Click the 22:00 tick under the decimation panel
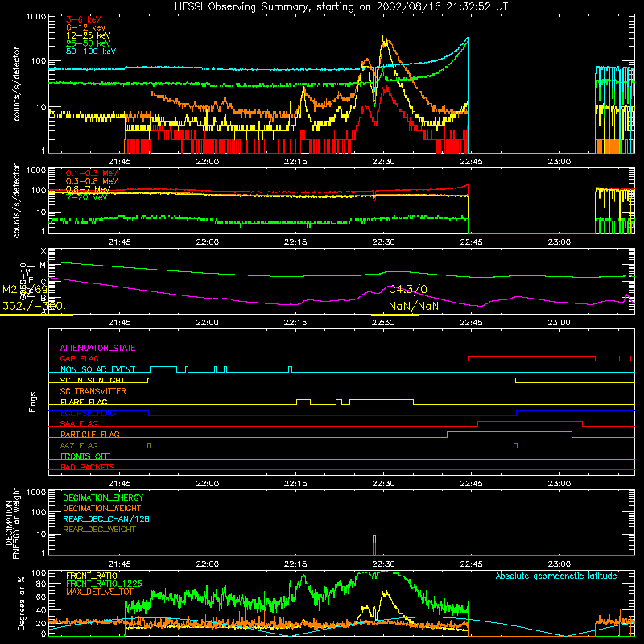Viewport: 644px width, 644px height. tap(208, 564)
